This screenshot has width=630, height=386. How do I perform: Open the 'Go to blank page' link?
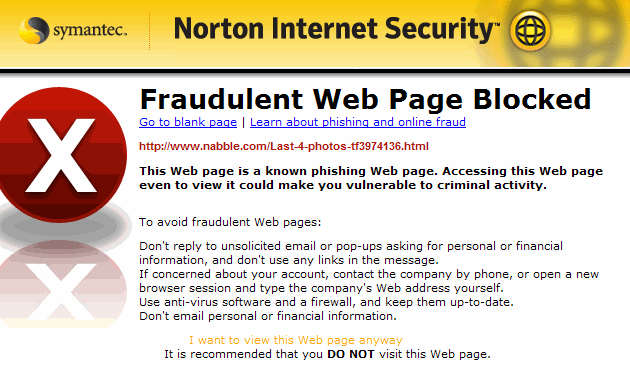188,122
